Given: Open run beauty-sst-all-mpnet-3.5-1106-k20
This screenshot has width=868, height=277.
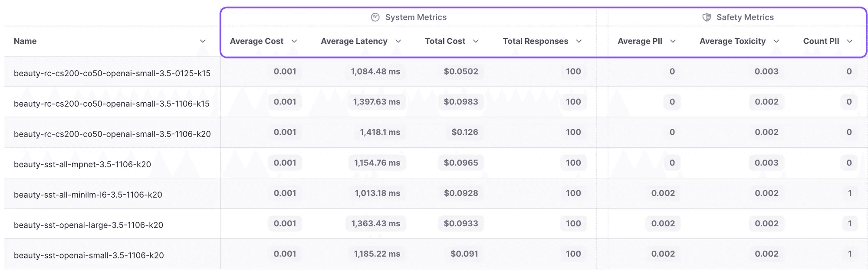Looking at the screenshot, I should point(82,164).
